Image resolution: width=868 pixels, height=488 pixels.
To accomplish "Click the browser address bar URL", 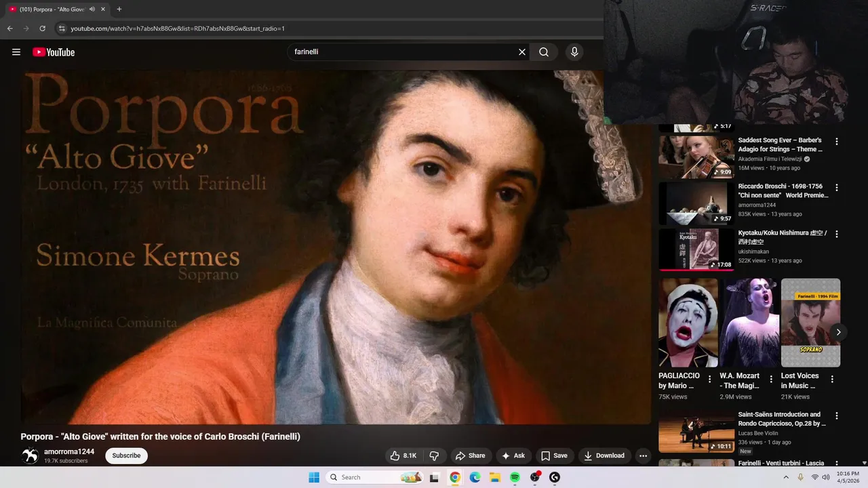I will 178,28.
